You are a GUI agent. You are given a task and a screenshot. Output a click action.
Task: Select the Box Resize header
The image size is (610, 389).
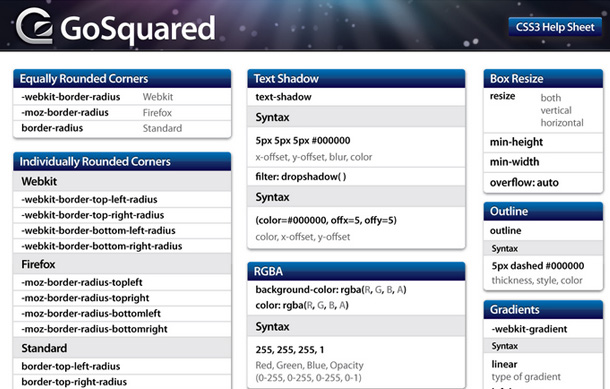click(543, 79)
